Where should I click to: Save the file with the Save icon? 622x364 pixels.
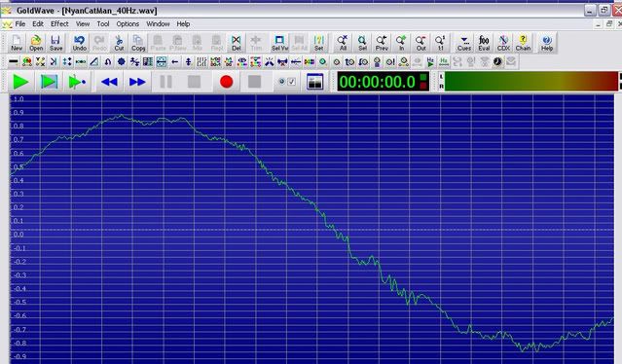pyautogui.click(x=55, y=43)
